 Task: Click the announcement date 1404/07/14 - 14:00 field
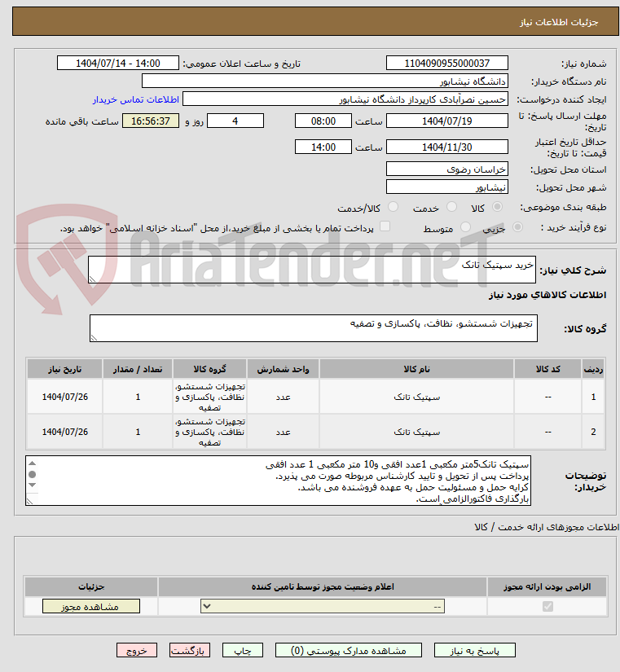(118, 63)
